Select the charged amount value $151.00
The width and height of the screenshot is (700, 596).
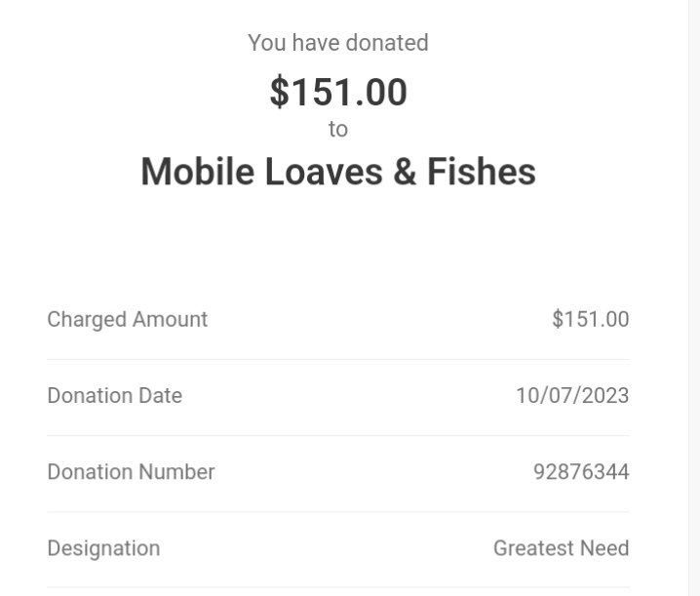point(590,319)
